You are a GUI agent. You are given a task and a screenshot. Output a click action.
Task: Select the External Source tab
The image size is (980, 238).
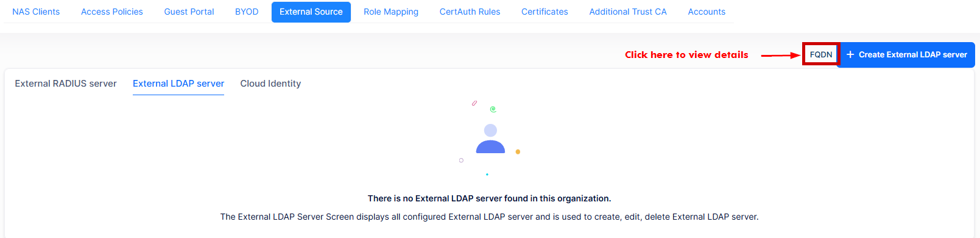click(x=311, y=12)
